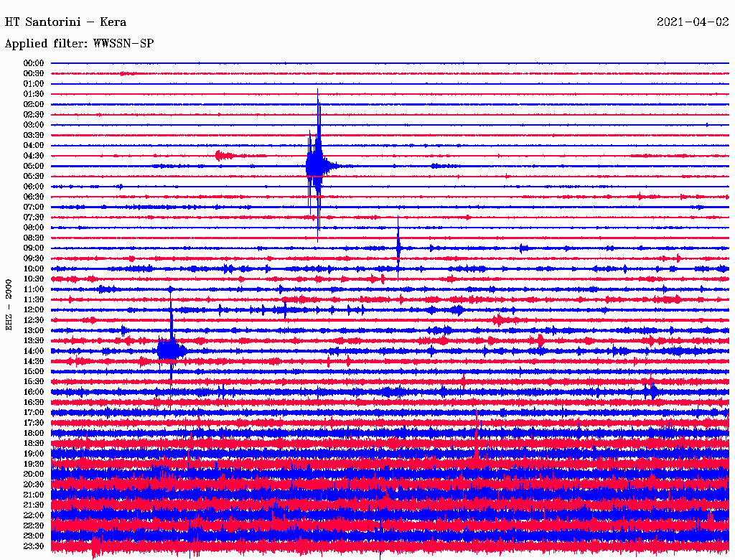Click the sharp spike on the 09:00 trace
Image resolution: width=735 pixels, height=560 pixels.
[398, 248]
